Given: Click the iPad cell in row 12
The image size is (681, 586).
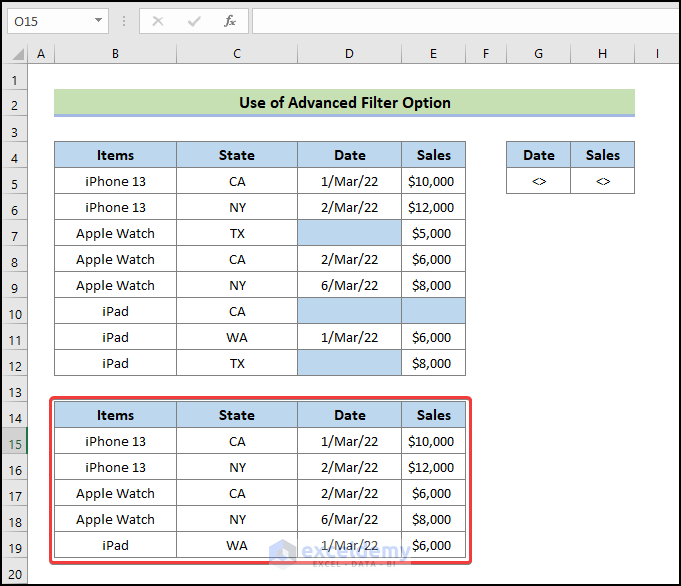Looking at the screenshot, I should tap(116, 363).
